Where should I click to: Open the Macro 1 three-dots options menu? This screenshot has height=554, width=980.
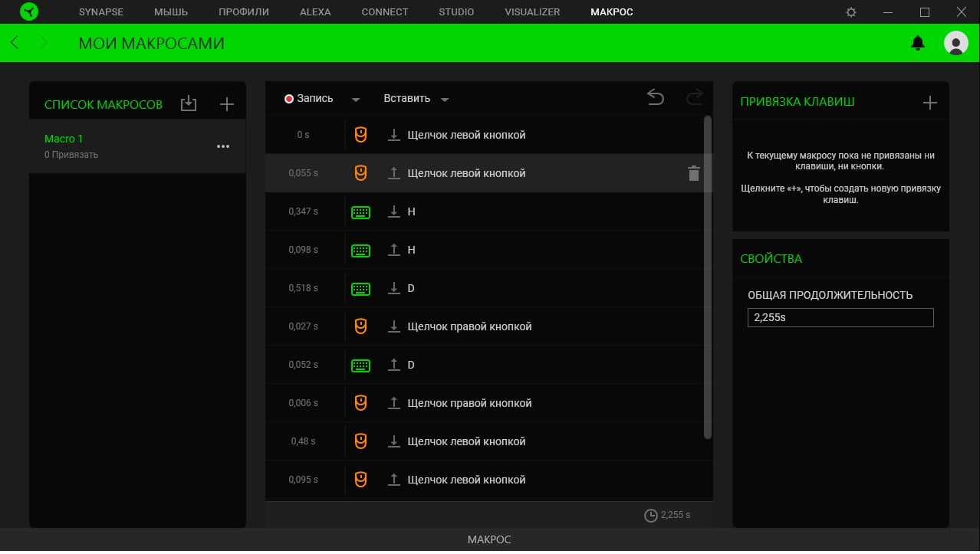point(223,146)
